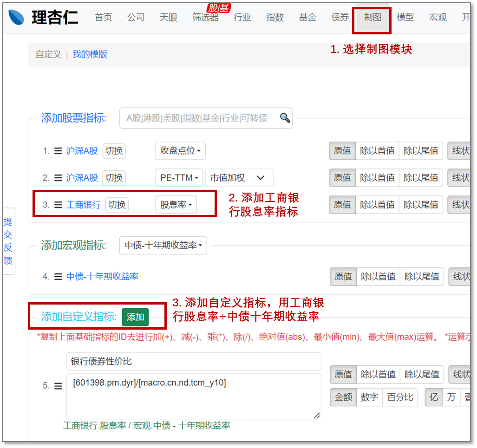
Task: Click the 添加自定义指标 heading label
Action: coord(79,317)
